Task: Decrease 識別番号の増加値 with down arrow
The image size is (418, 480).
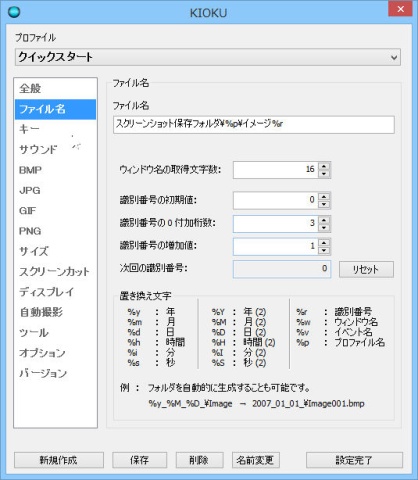Action: [x=324, y=251]
